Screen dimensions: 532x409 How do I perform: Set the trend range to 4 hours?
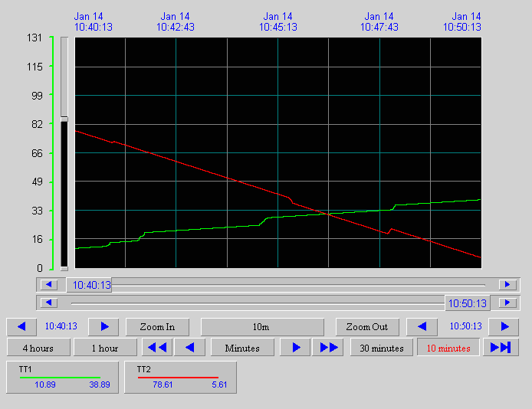(x=38, y=348)
